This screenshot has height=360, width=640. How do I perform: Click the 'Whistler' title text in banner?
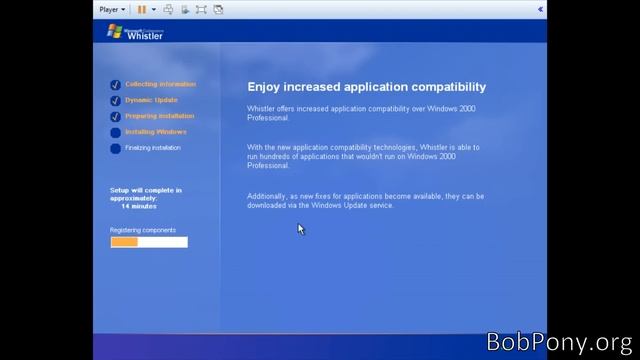tap(145, 36)
